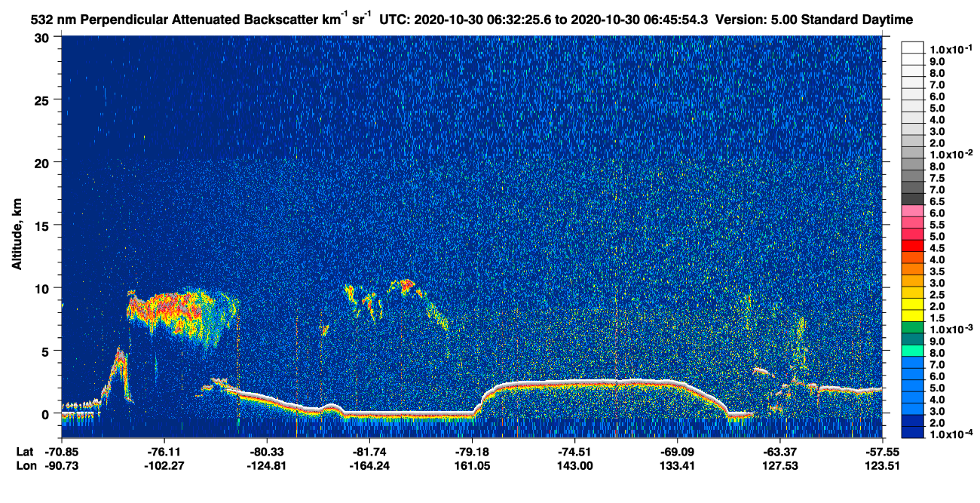Click latitude value '-57.55'
Image resolution: width=980 pixels, height=503 pixels.
click(882, 452)
